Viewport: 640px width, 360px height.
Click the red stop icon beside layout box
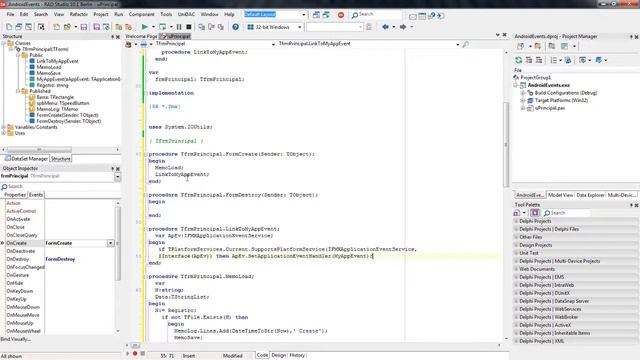tap(341, 15)
